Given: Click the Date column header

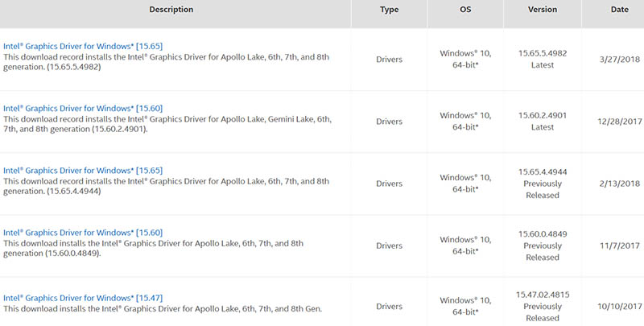Looking at the screenshot, I should [x=619, y=10].
